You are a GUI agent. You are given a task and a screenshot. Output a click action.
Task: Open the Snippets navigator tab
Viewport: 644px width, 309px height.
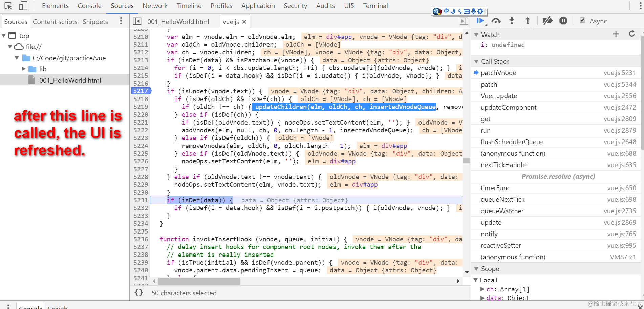coord(95,22)
